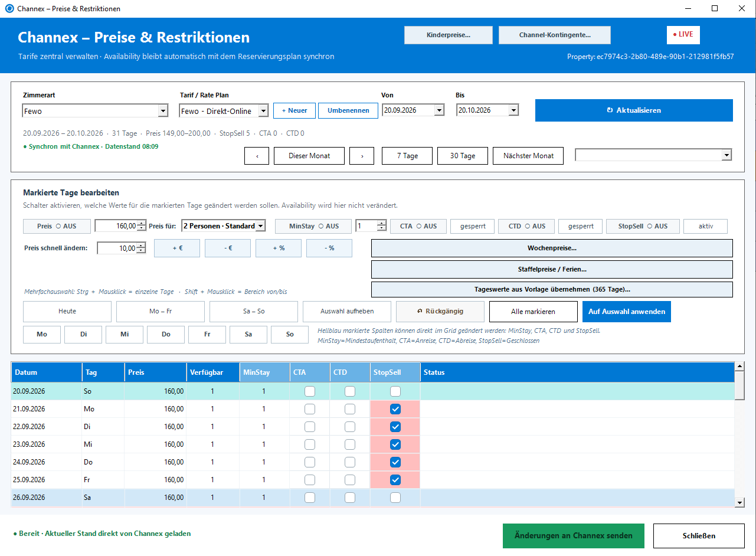Viewport: 756px width, 556px height.
Task: Go to next period with right arrow
Action: 362,156
